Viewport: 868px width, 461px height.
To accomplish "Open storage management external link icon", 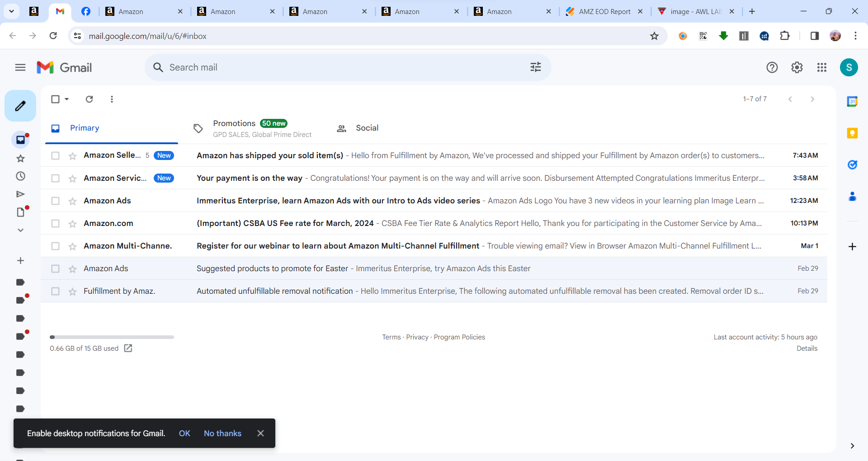I will [128, 348].
